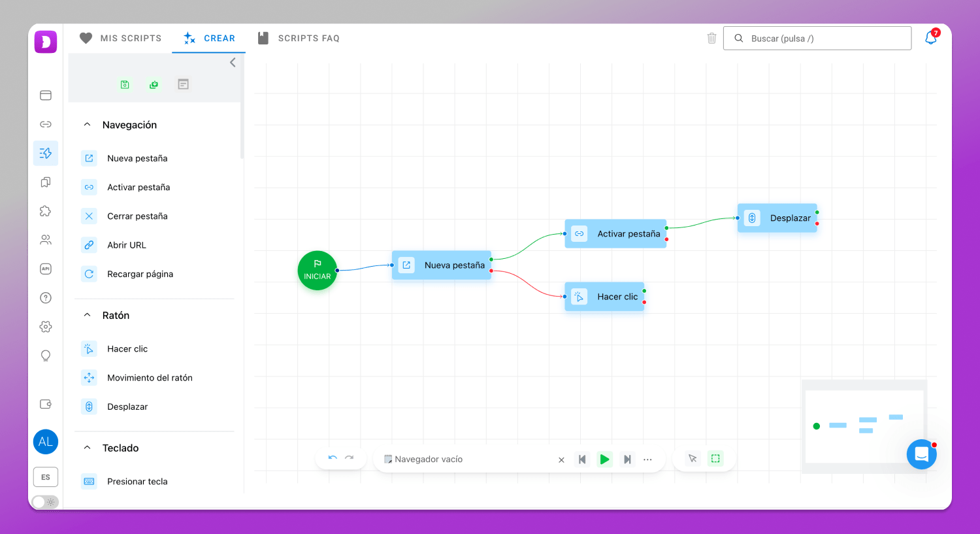The image size is (980, 534).
Task: Open the notifications bell
Action: coord(931,38)
